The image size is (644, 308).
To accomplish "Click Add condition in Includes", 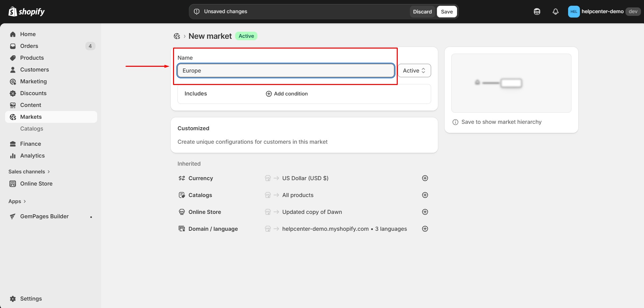I will tap(287, 94).
